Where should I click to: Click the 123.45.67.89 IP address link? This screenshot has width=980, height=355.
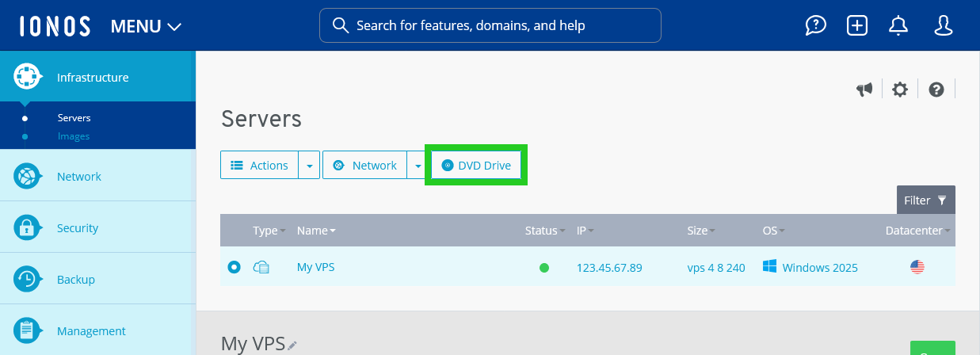(609, 268)
